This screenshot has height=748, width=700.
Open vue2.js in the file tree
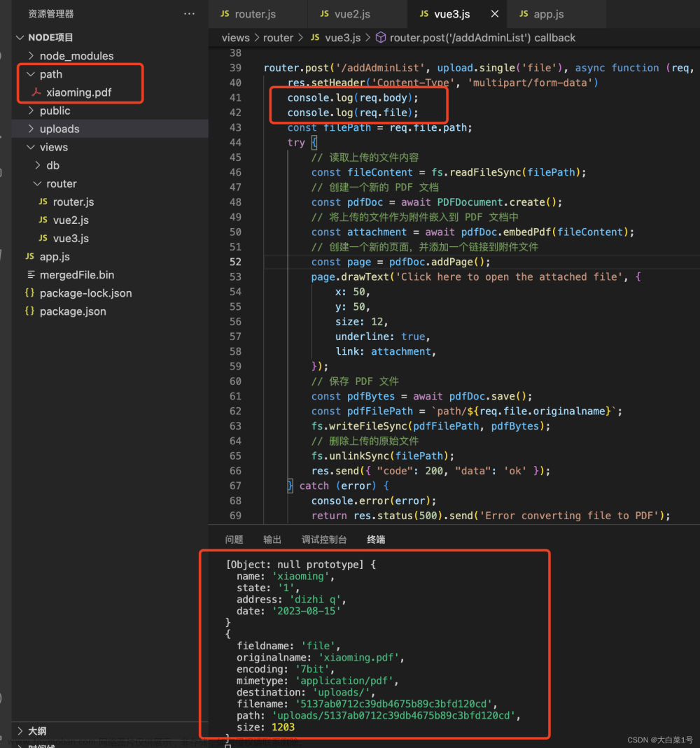pyautogui.click(x=71, y=220)
